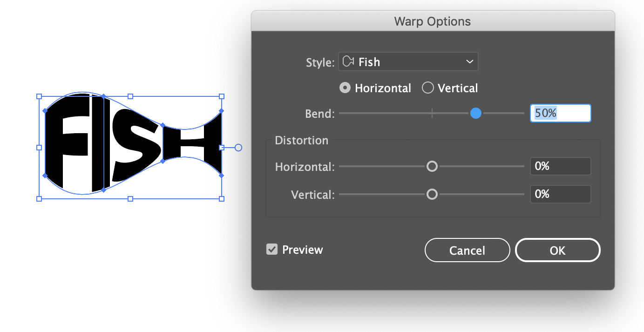Click the Warp Options dialog title bar

pyautogui.click(x=432, y=21)
